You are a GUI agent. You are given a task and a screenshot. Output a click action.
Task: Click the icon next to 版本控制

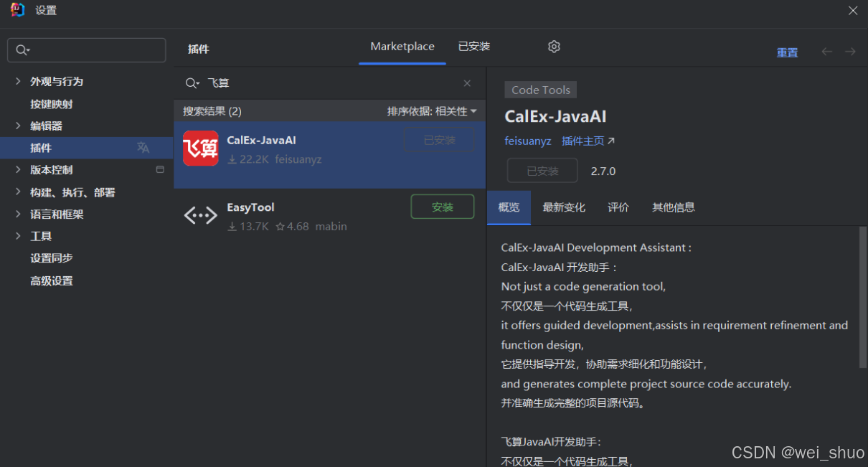160,170
